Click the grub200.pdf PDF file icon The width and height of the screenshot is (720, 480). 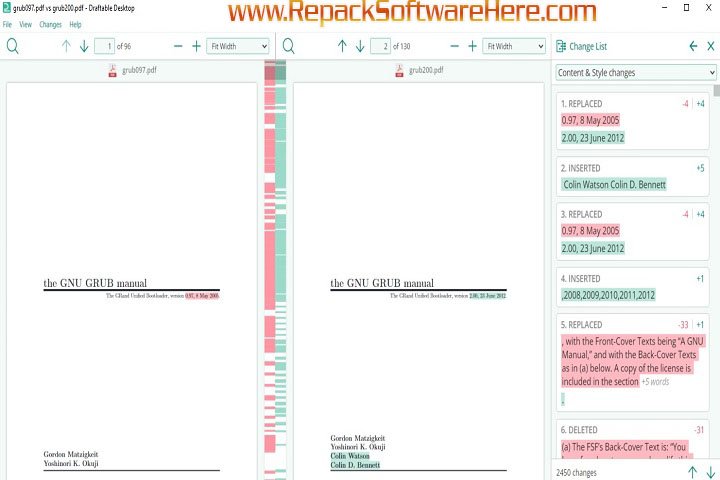click(x=399, y=70)
